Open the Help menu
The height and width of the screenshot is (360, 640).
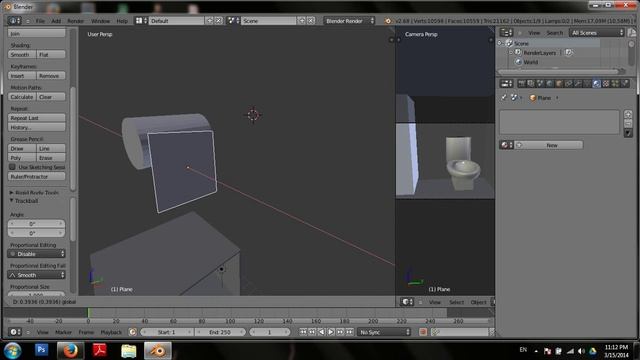(x=122, y=21)
